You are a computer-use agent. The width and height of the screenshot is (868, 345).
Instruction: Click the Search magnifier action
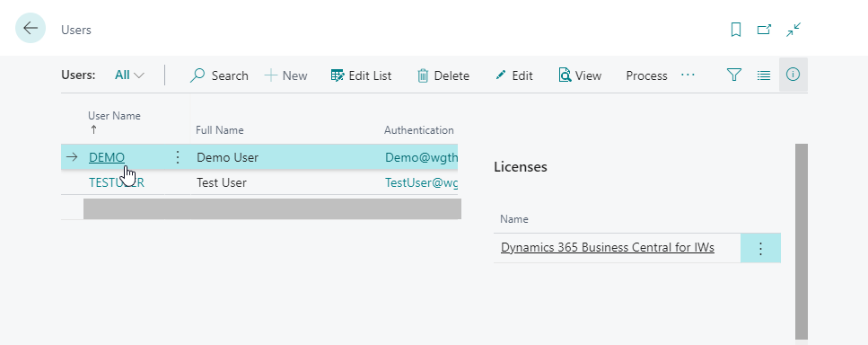219,75
